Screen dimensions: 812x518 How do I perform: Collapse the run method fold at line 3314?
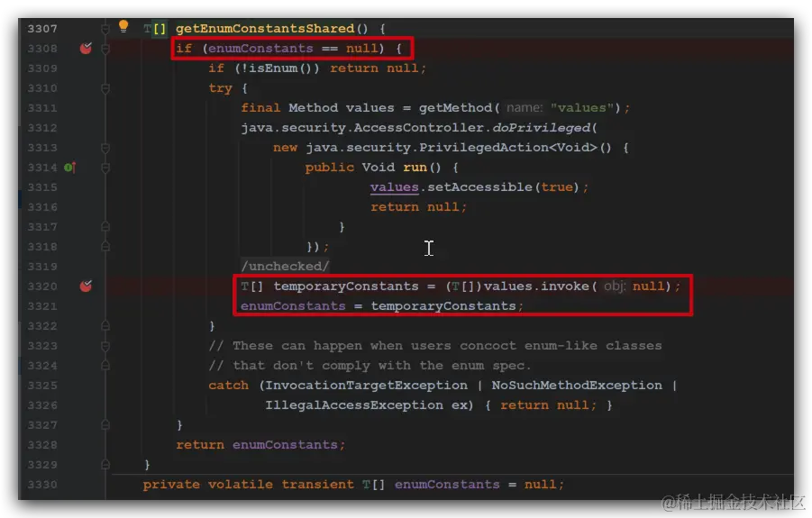coord(105,168)
